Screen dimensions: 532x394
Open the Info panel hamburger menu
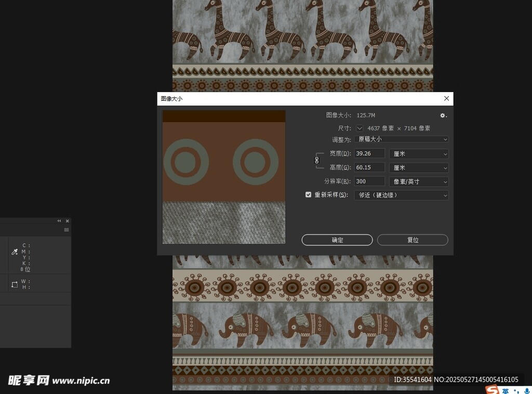point(66,230)
